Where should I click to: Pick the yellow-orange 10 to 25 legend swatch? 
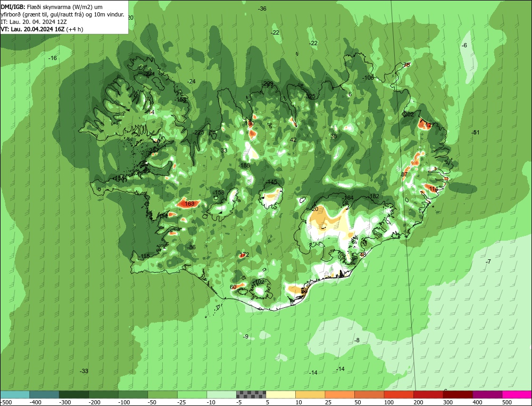click(x=310, y=394)
